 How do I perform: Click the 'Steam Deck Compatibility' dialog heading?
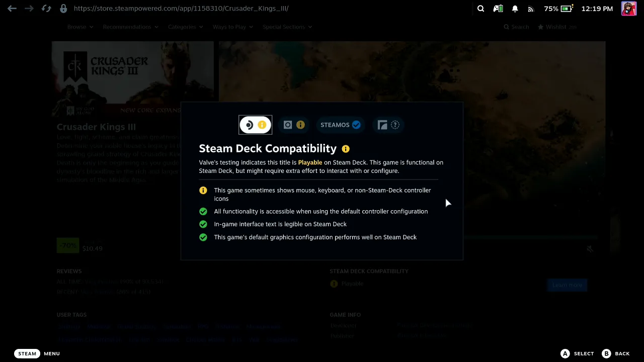(268, 148)
